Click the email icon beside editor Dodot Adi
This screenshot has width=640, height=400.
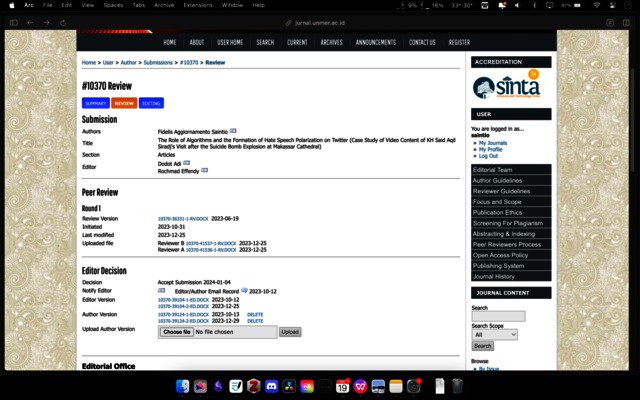point(186,162)
